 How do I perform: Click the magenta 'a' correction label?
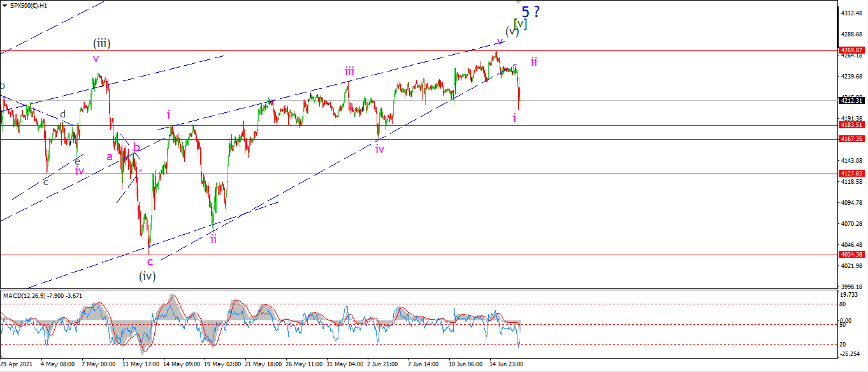[x=110, y=156]
